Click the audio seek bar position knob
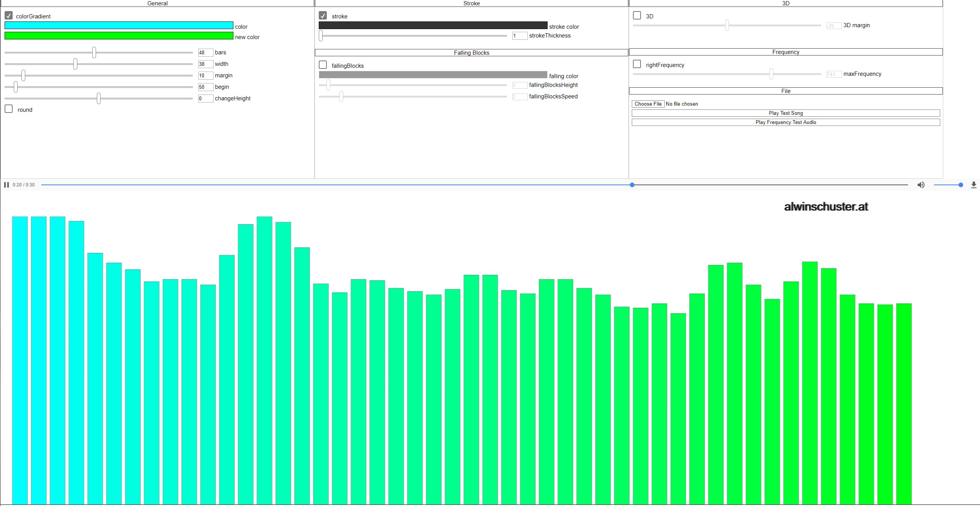The height and width of the screenshot is (506, 980). (x=632, y=185)
